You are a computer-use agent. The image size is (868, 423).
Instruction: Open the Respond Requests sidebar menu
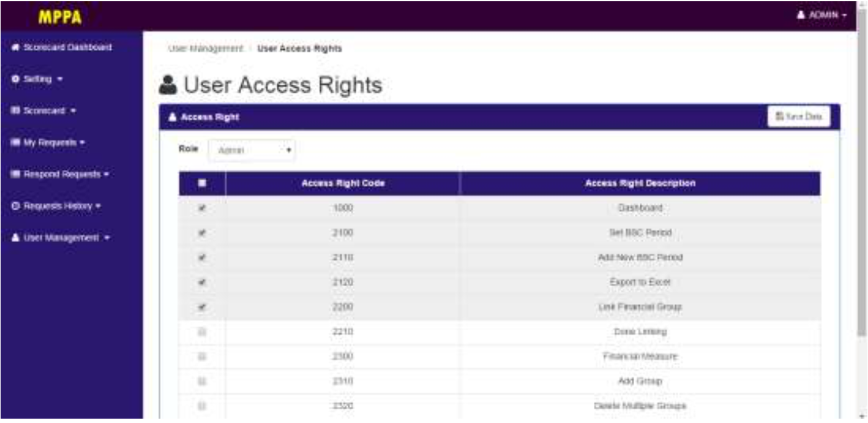[60, 175]
